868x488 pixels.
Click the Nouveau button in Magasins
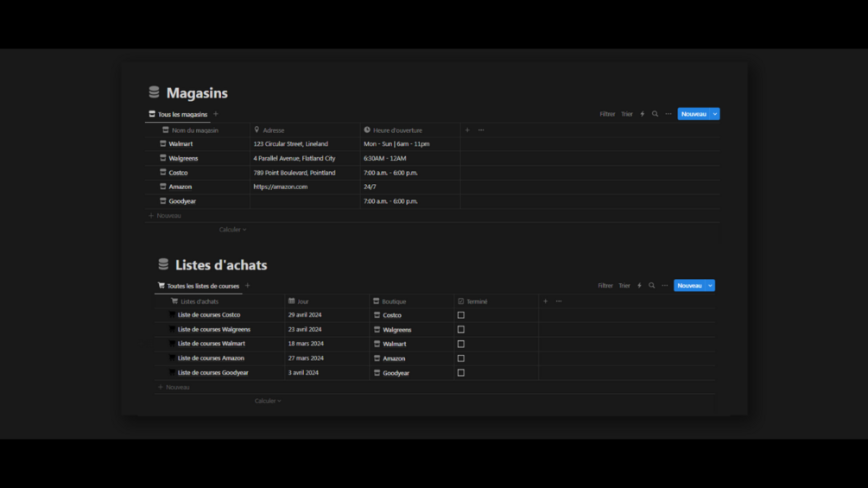[x=694, y=114]
